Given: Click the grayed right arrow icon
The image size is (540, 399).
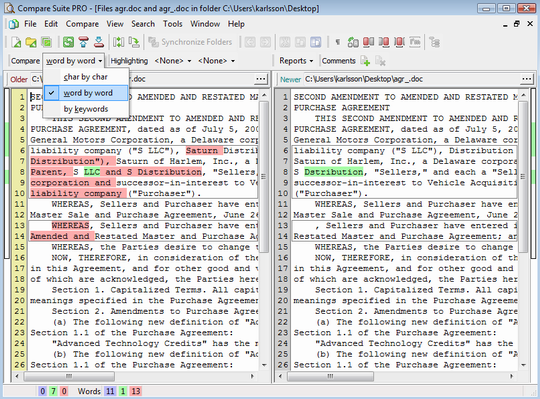Looking at the screenshot, I should tap(265, 42).
